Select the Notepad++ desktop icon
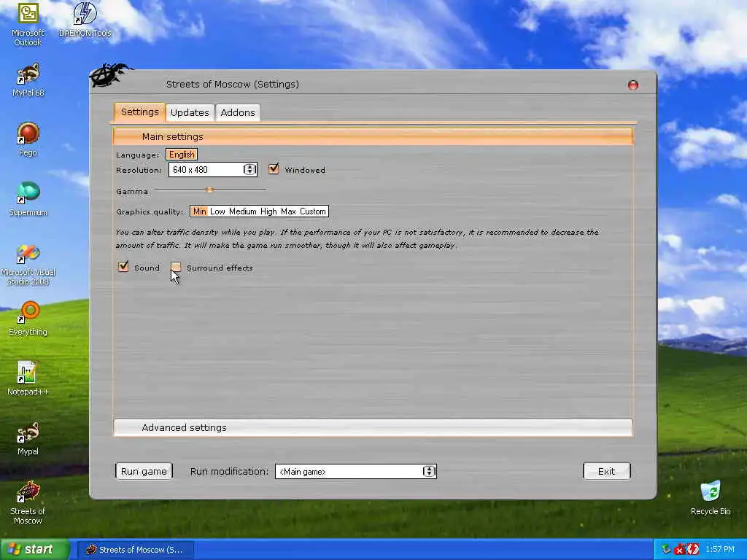The width and height of the screenshot is (747, 560). tap(28, 378)
